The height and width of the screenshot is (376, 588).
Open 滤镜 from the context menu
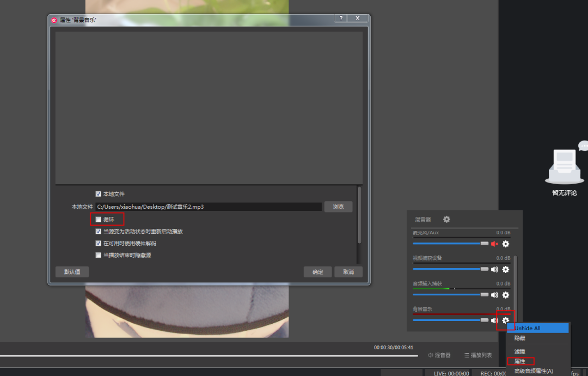(x=519, y=351)
